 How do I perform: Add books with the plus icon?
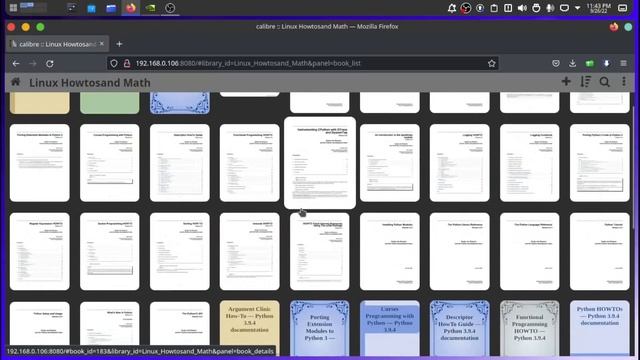pyautogui.click(x=566, y=82)
